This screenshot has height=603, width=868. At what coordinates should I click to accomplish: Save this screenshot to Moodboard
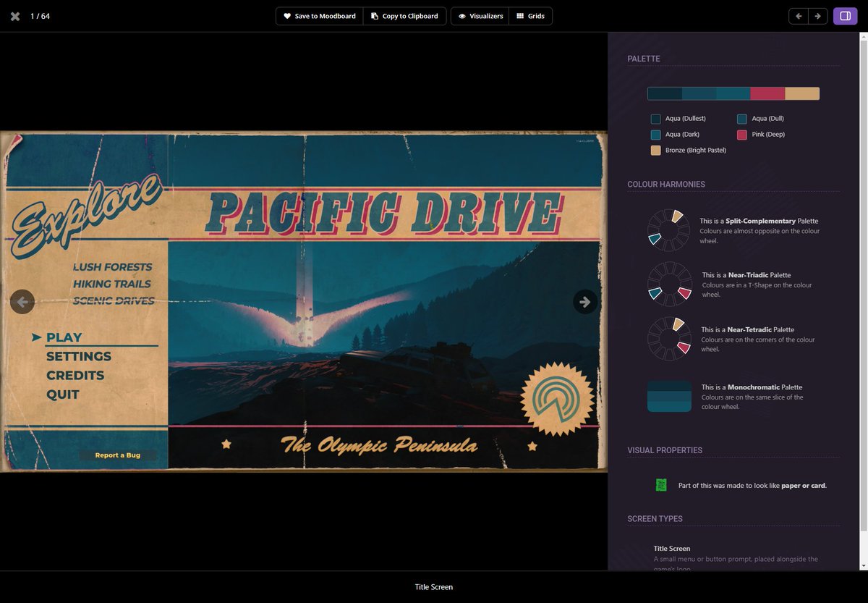click(319, 16)
